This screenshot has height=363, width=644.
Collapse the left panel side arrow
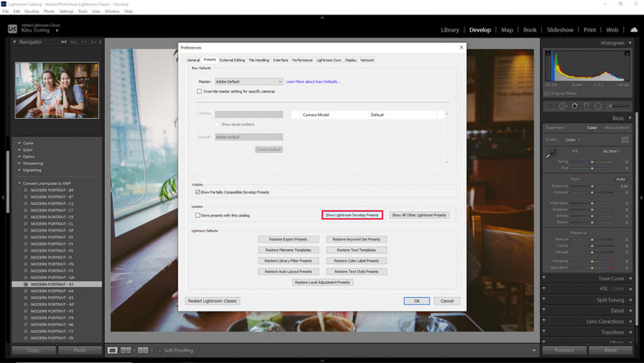pyautogui.click(x=3, y=198)
